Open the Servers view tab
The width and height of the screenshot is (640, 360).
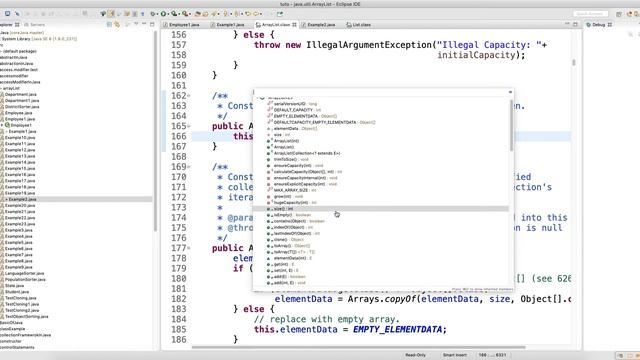pyautogui.click(x=35, y=24)
